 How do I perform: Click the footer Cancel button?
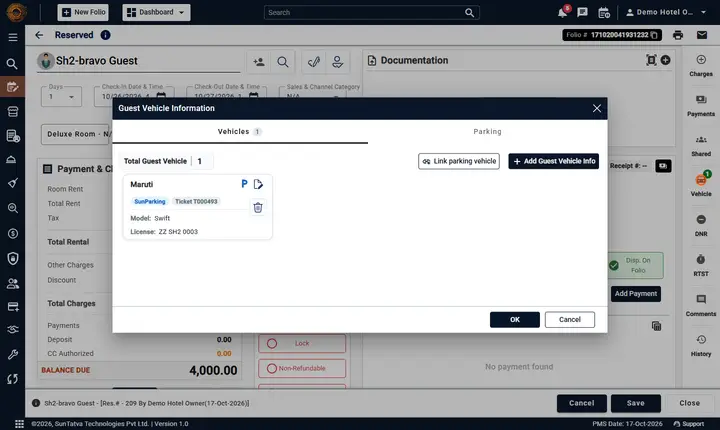click(x=582, y=403)
